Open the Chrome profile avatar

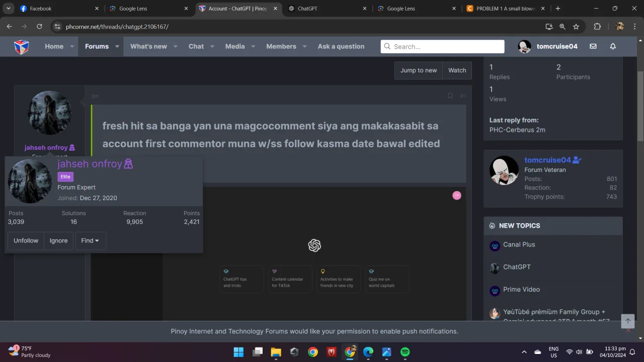click(620, 27)
